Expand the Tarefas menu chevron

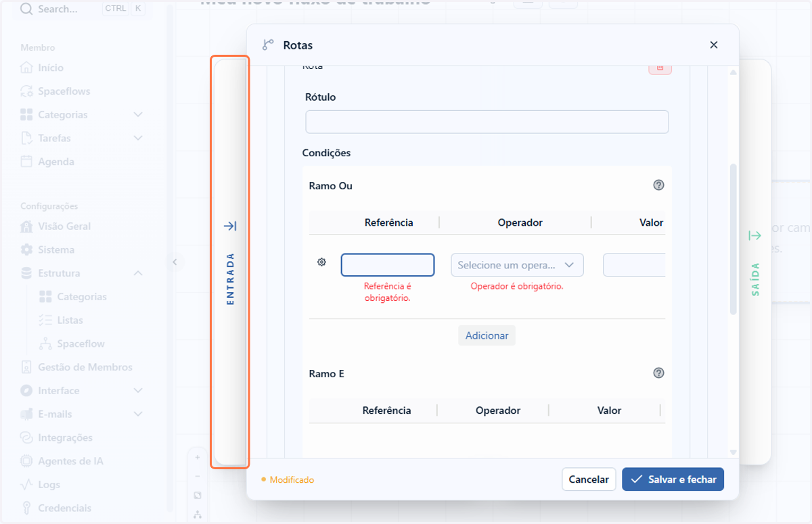138,138
